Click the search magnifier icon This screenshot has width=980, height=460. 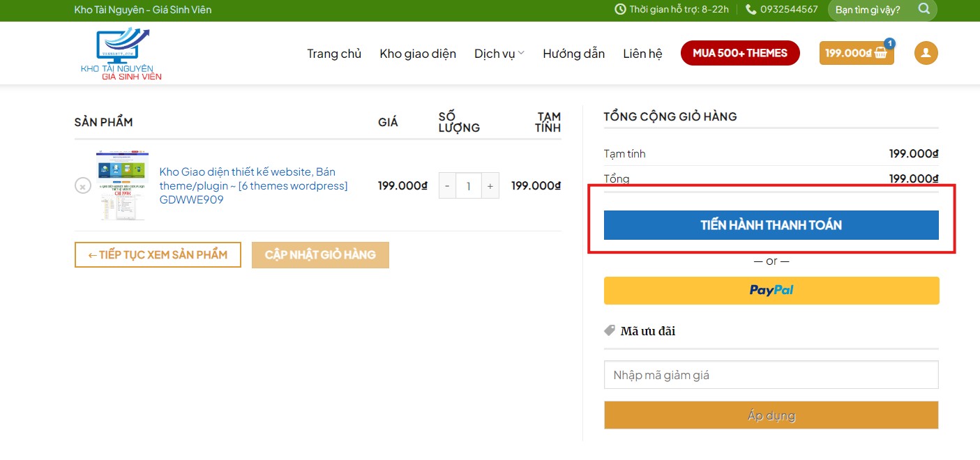tap(924, 10)
